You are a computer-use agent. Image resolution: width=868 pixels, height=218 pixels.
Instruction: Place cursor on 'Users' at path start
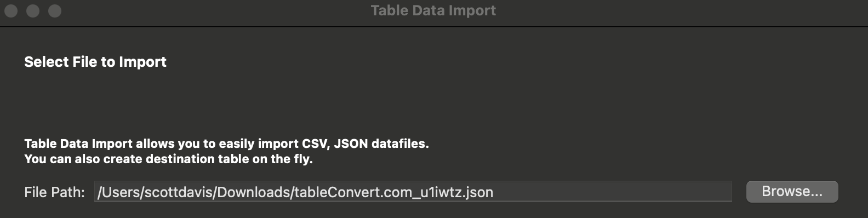(x=121, y=192)
